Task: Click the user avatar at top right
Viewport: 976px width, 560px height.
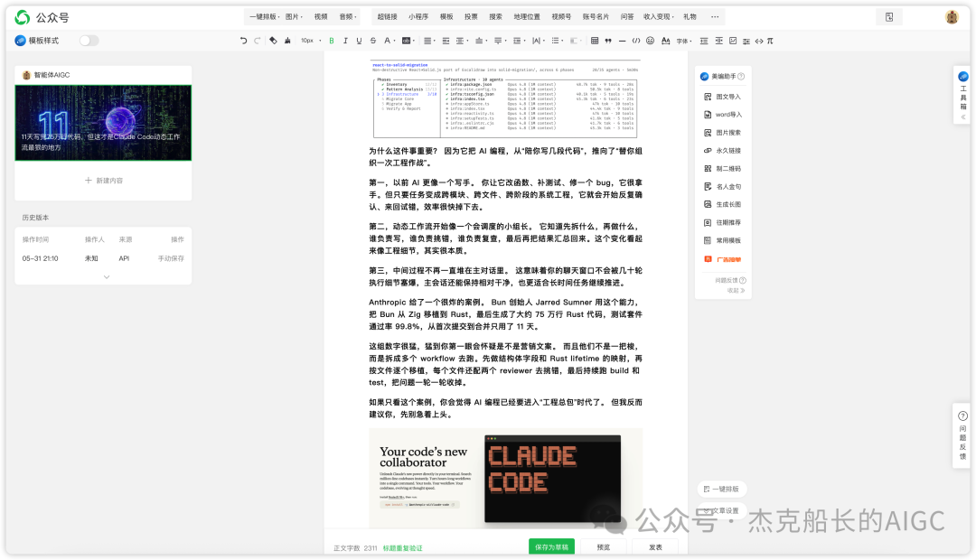Action: pos(952,17)
